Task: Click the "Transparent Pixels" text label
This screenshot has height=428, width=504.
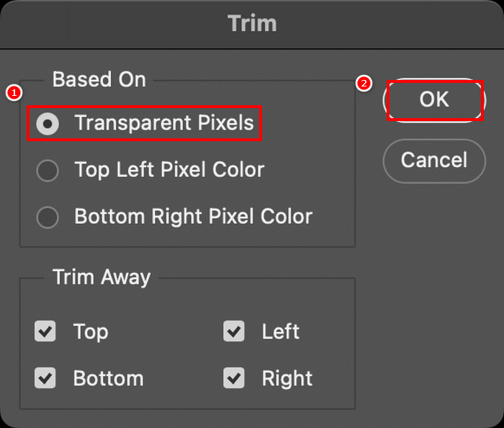Action: click(x=164, y=123)
